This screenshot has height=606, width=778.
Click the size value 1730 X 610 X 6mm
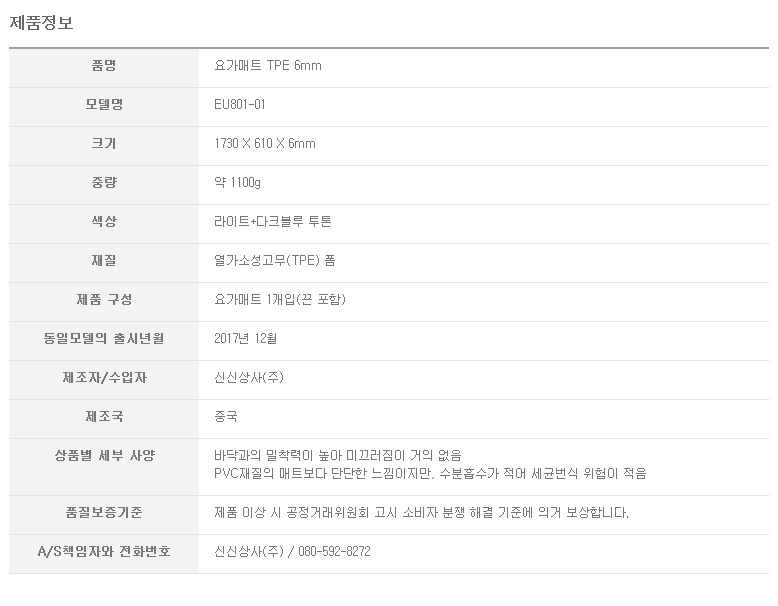coord(265,144)
